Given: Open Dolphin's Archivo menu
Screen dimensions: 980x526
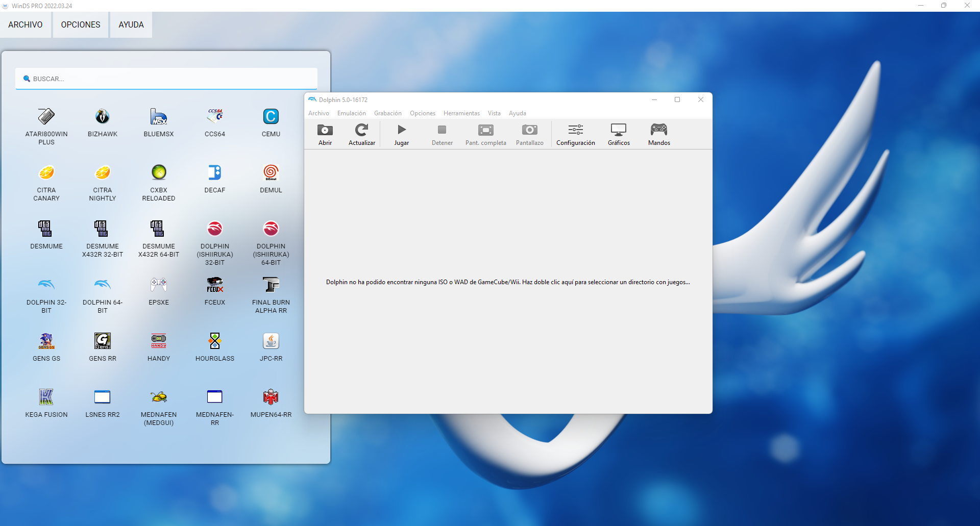Looking at the screenshot, I should (x=318, y=113).
